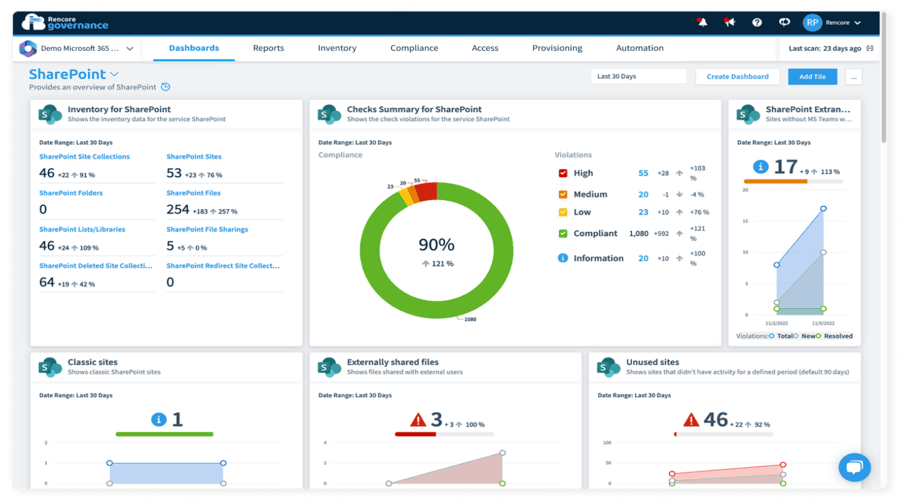Switch to the Compliance tab

[414, 48]
